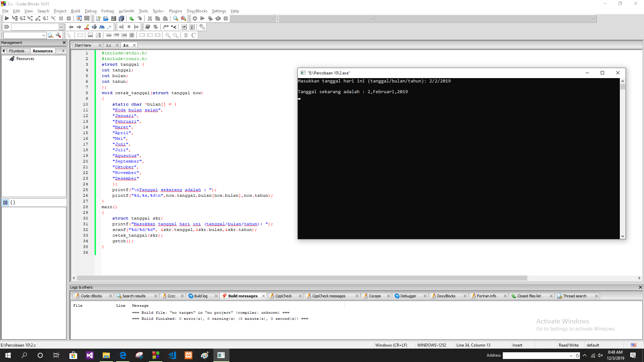The height and width of the screenshot is (362, 644).
Task: Click the editor horizontal scrollbar thumb
Action: click(302, 278)
